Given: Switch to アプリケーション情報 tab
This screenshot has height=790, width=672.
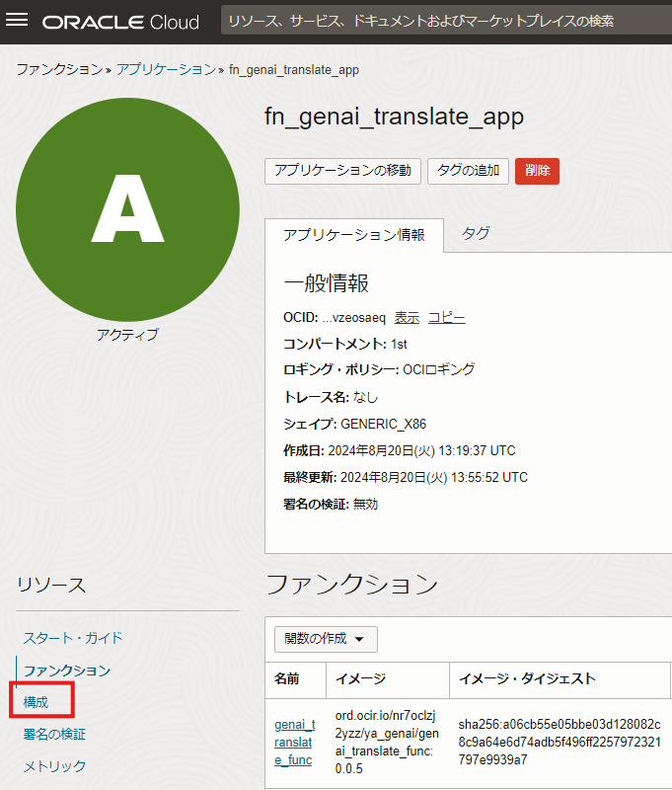Looking at the screenshot, I should pyautogui.click(x=354, y=235).
